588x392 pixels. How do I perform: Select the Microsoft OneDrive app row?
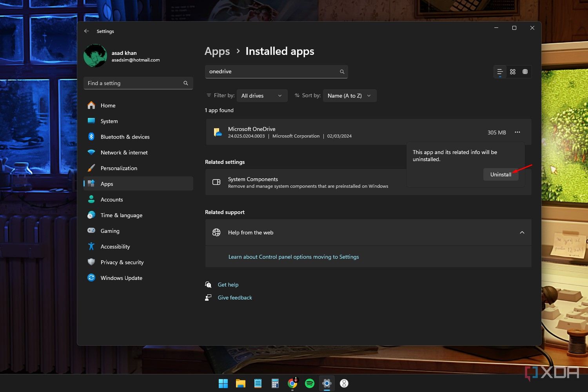pos(368,132)
